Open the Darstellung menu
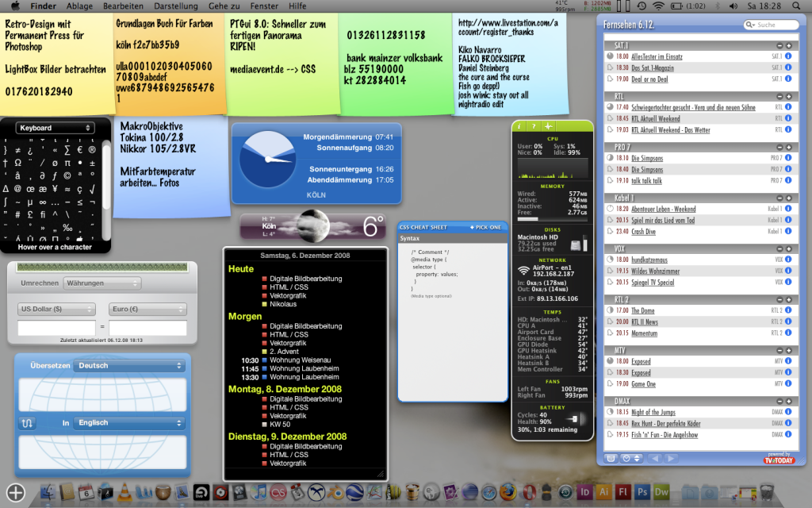Viewport: 812px width, 508px height. click(x=175, y=6)
